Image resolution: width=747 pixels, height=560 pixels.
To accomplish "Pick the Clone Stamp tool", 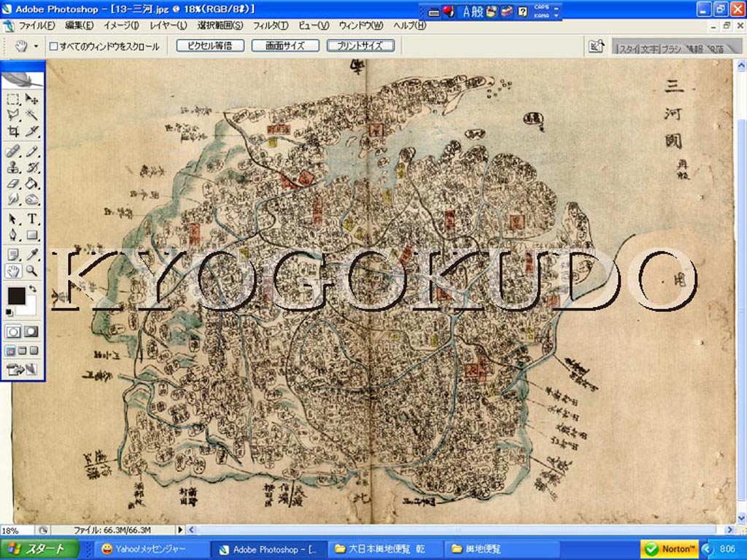I will tap(13, 166).
